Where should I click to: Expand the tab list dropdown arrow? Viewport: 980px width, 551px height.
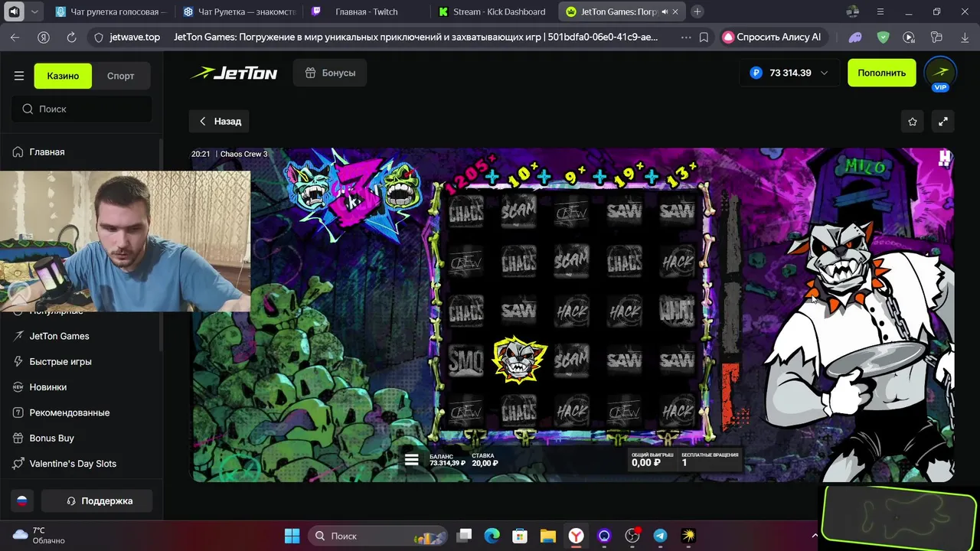(x=35, y=11)
